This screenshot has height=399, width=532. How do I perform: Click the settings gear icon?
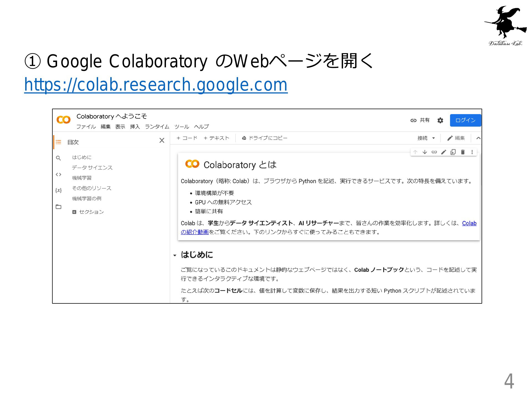(x=440, y=120)
